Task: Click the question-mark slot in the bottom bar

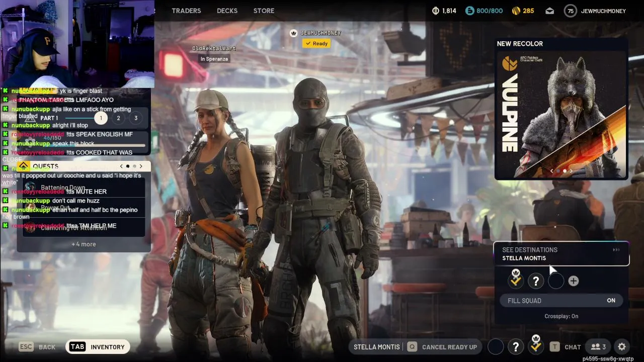Action: click(516, 346)
